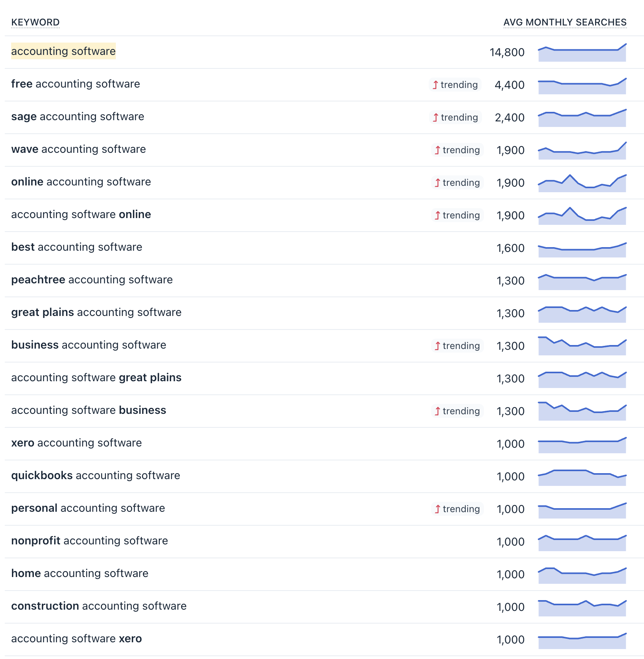The height and width of the screenshot is (659, 644).
Task: Open 'peachtree accounting software' keyword
Action: coord(92,280)
